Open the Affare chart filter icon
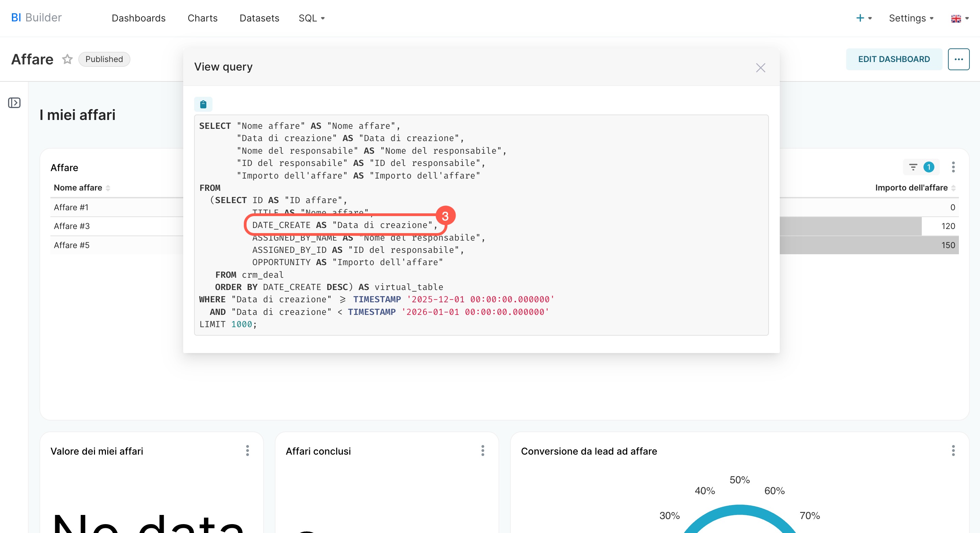Screen dimensions: 980x533 click(913, 167)
